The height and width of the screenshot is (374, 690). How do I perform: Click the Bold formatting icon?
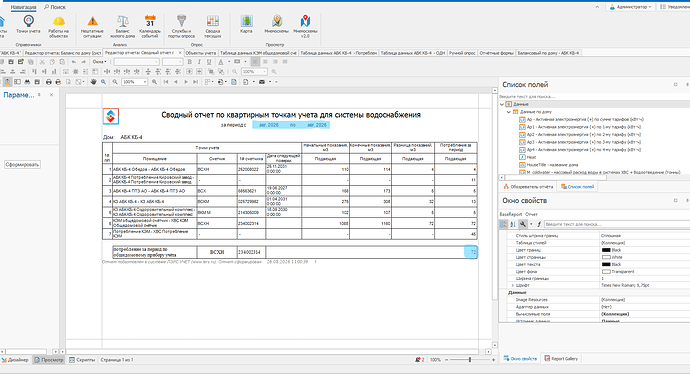(x=190, y=62)
